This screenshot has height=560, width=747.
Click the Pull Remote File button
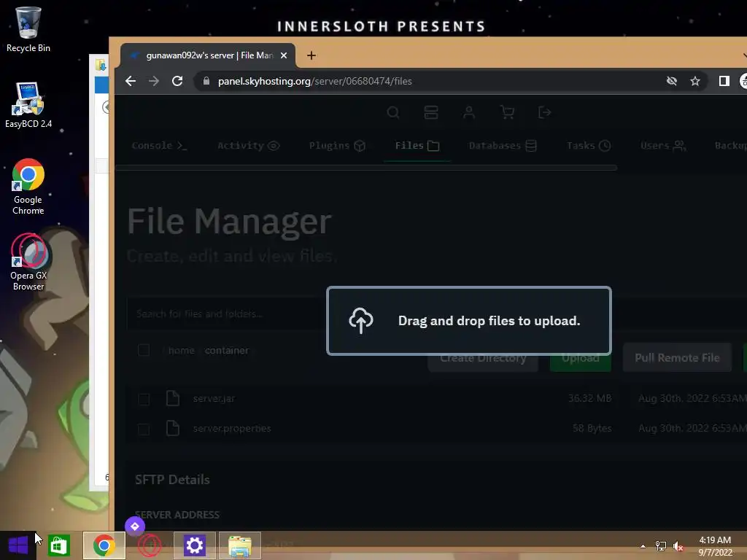[x=677, y=357]
